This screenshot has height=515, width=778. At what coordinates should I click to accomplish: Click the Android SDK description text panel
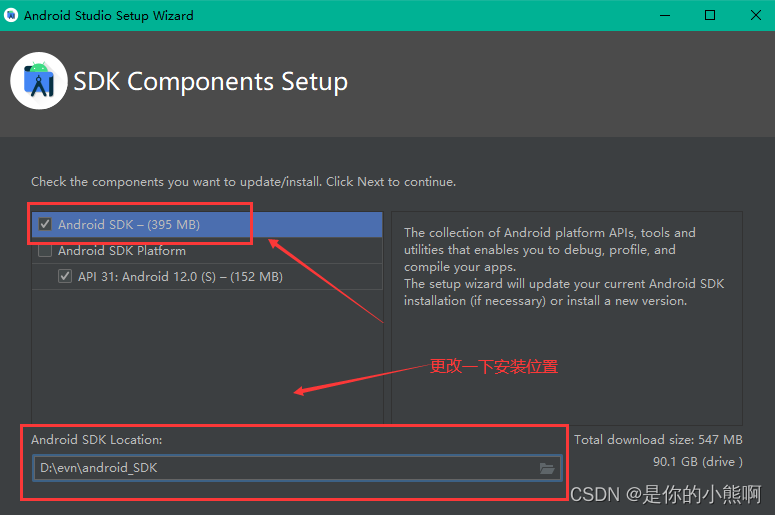567,318
